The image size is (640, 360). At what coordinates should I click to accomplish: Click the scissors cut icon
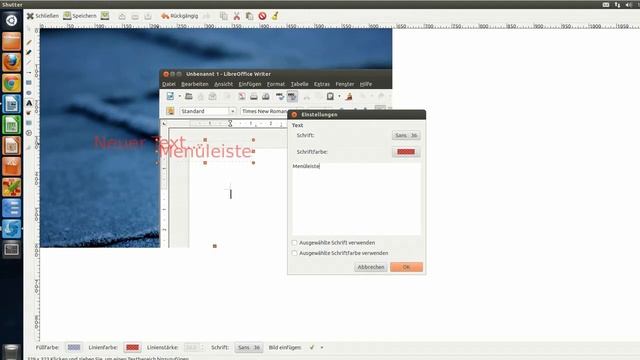pos(236,16)
